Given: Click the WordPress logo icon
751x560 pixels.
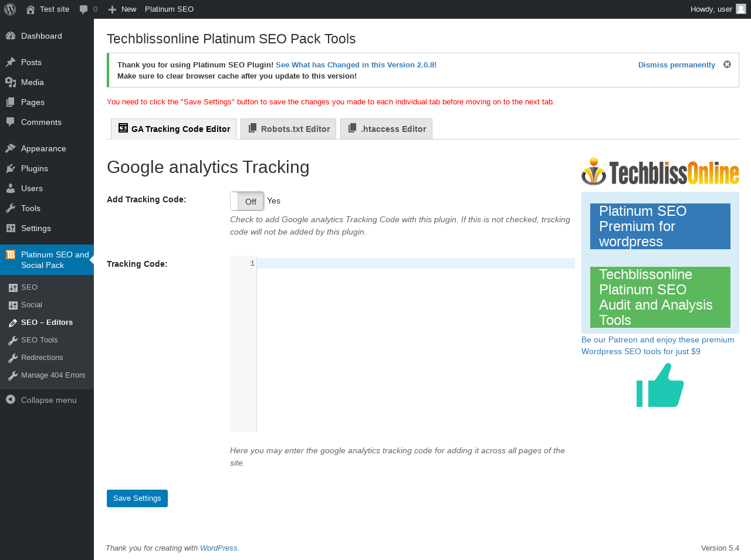Looking at the screenshot, I should 10,9.
